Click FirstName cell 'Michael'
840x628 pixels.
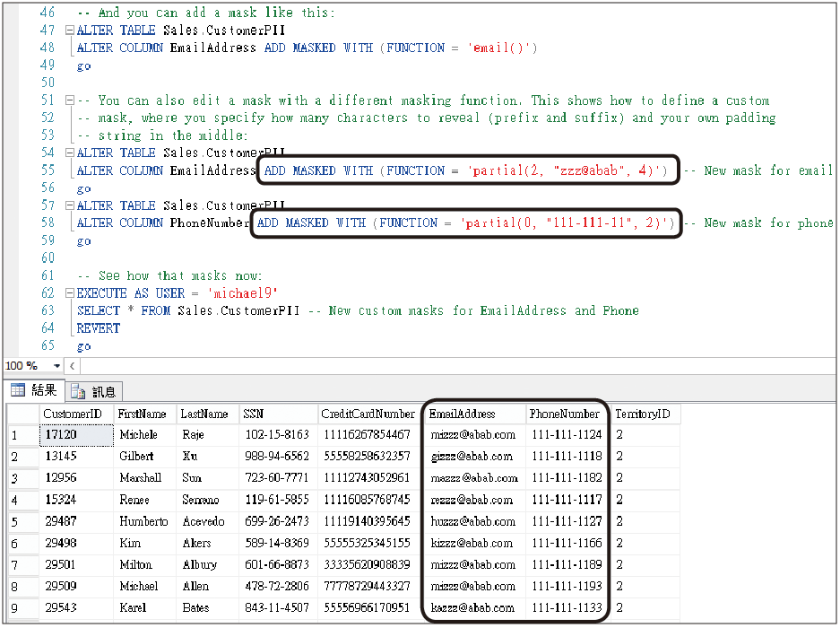tap(144, 586)
